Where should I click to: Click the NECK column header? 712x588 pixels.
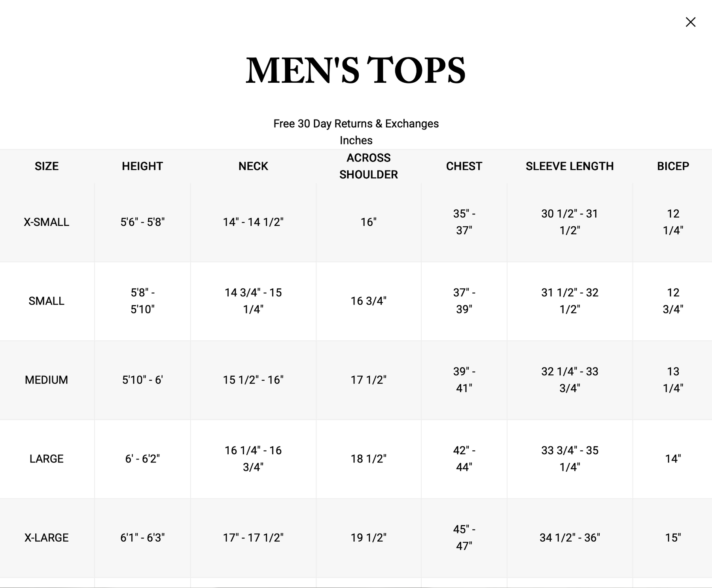click(253, 166)
